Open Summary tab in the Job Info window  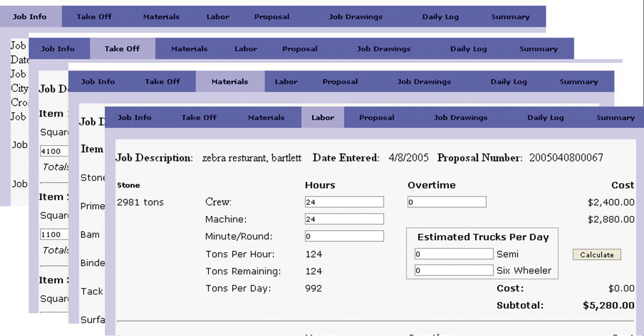coord(510,17)
